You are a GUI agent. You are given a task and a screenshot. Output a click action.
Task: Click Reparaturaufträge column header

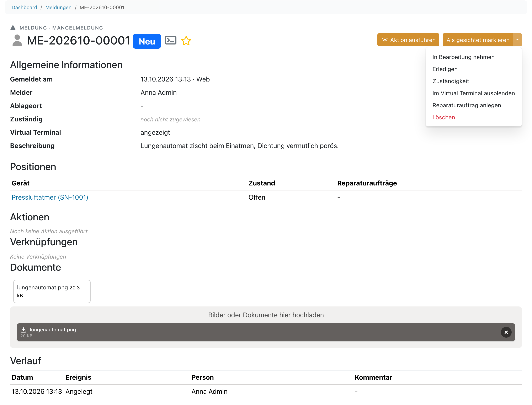[x=367, y=183]
